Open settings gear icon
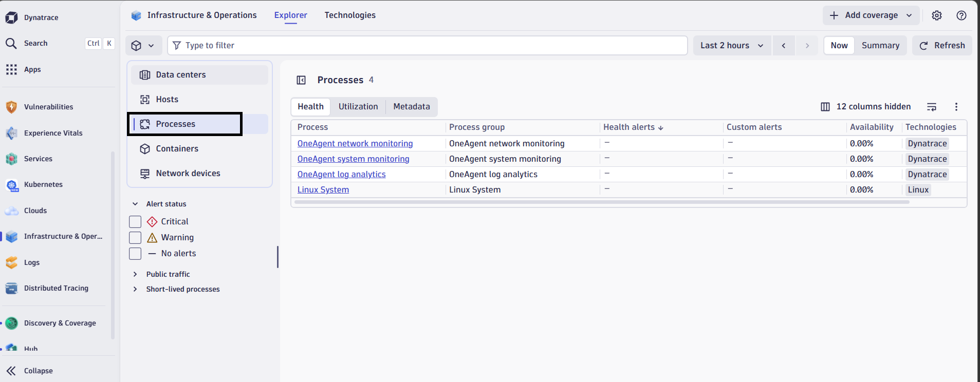The height and width of the screenshot is (382, 980). (x=937, y=15)
